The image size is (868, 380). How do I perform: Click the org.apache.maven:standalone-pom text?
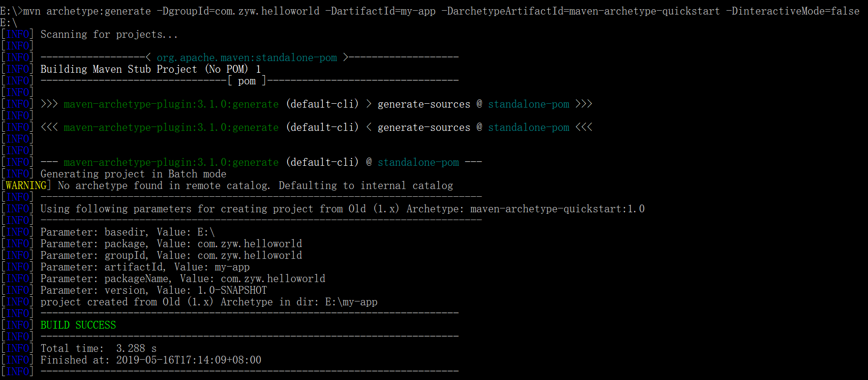point(247,57)
